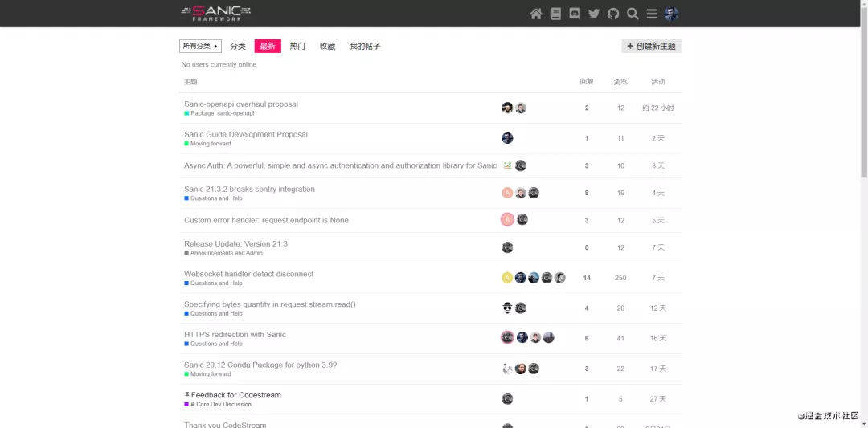Click poster avatar on Sanic Guide topic

click(507, 138)
